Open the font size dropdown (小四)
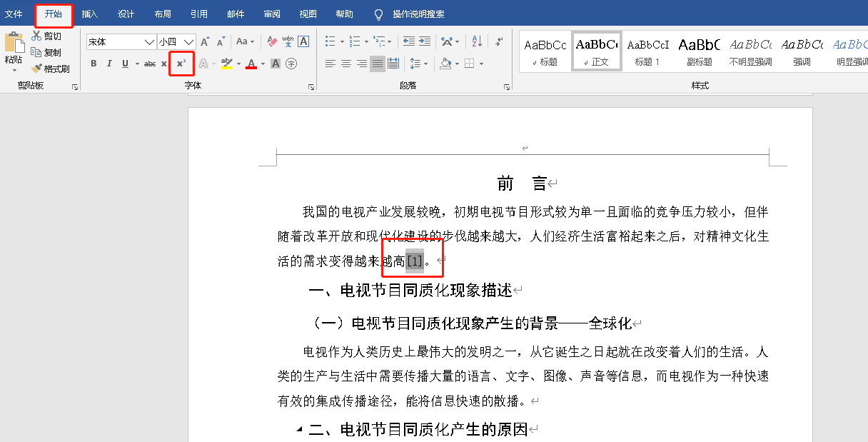 pyautogui.click(x=189, y=42)
